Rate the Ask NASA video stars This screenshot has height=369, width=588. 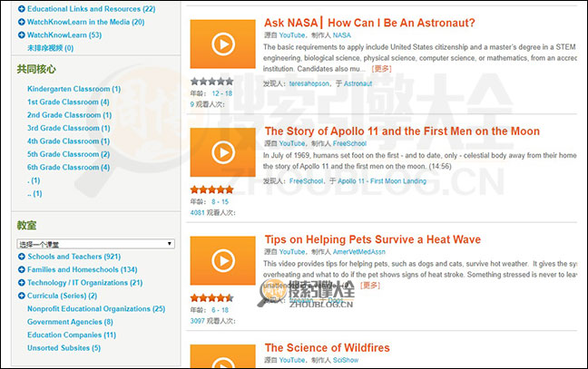point(211,82)
